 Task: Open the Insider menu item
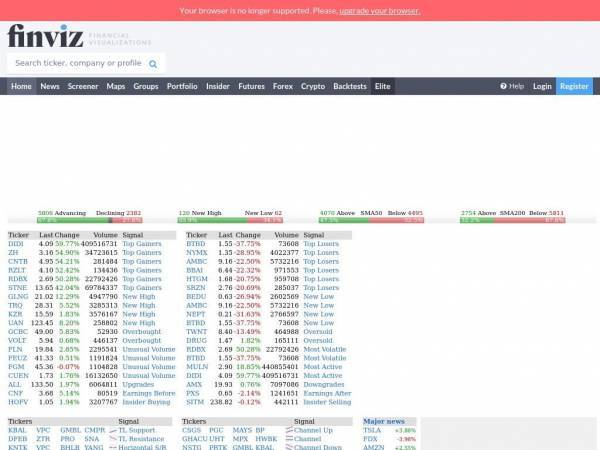click(x=218, y=86)
